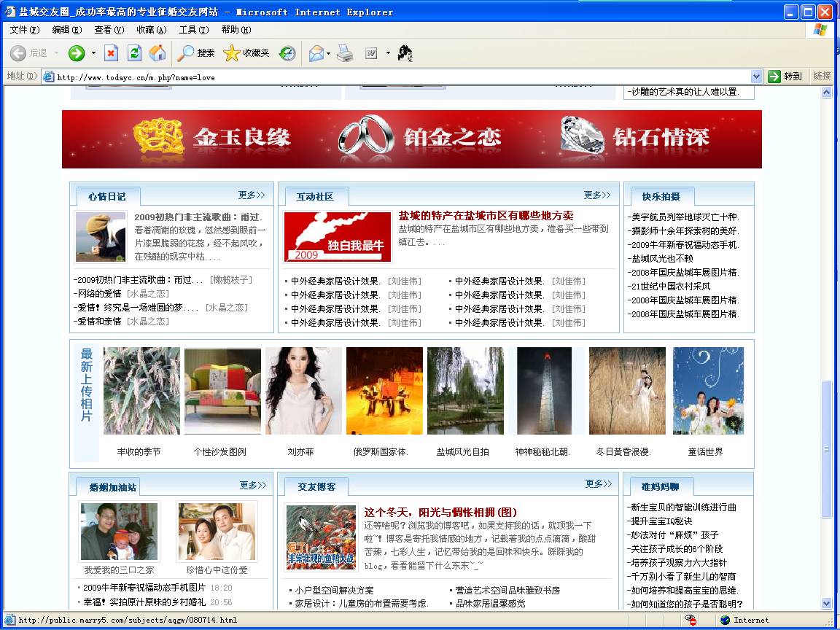Click the Stop loading toolbar icon
The height and width of the screenshot is (630, 840).
(x=111, y=53)
